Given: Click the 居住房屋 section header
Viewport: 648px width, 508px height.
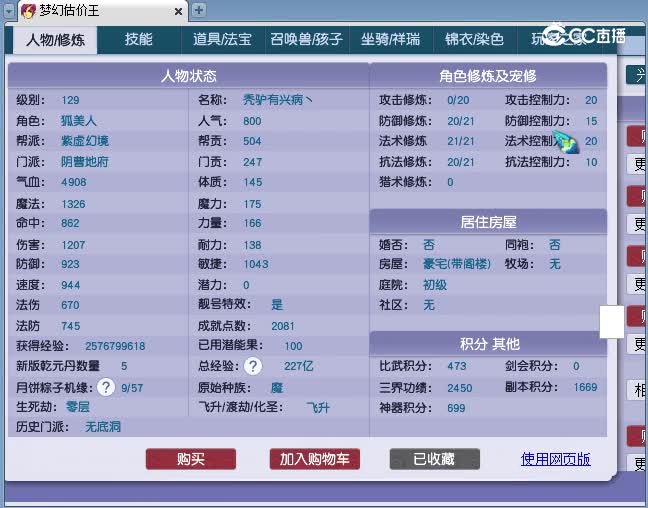Looking at the screenshot, I should [x=488, y=222].
